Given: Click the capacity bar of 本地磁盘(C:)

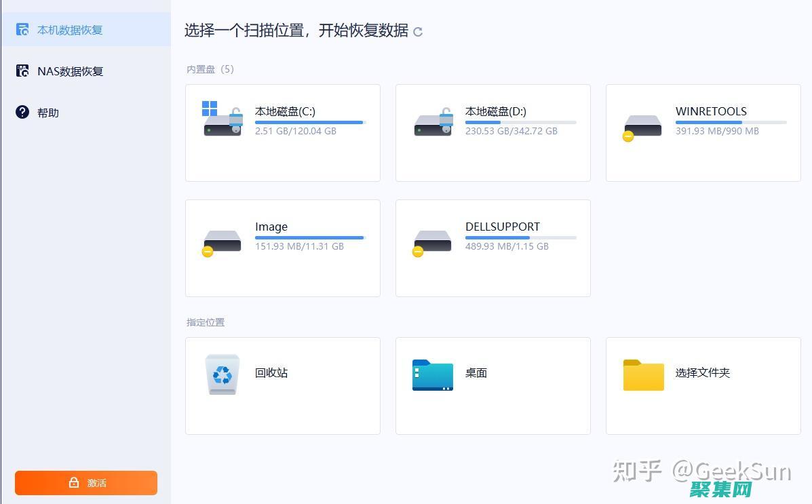Looking at the screenshot, I should coord(310,122).
